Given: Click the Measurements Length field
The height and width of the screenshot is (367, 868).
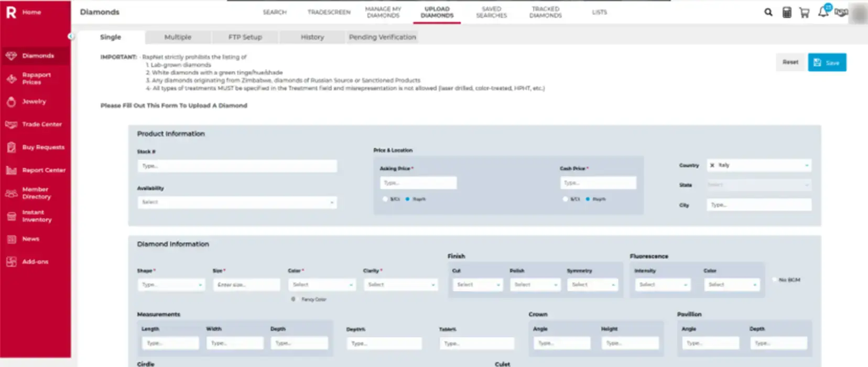Looking at the screenshot, I should [170, 343].
